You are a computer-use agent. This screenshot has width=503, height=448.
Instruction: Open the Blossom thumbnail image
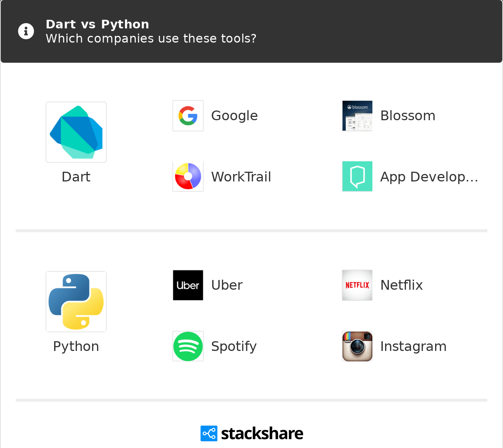point(357,116)
